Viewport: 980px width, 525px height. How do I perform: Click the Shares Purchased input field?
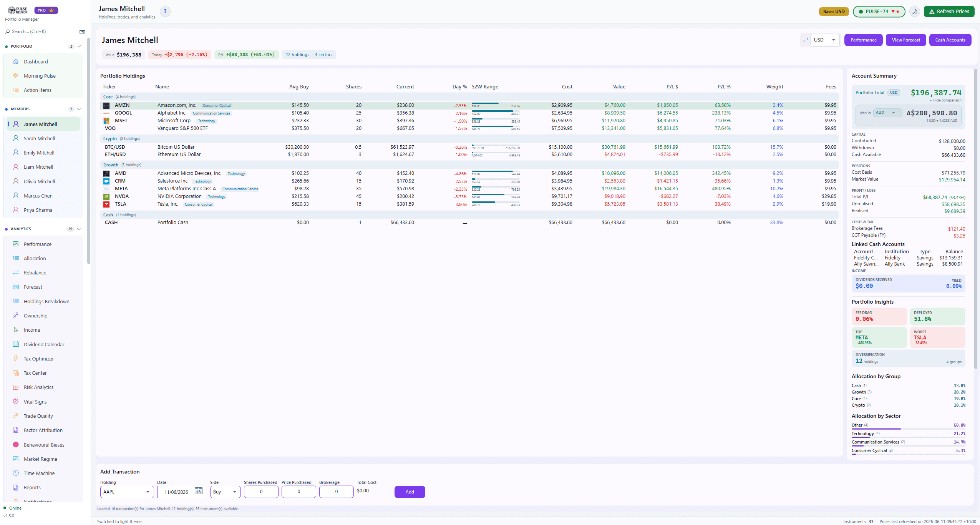[x=261, y=492]
